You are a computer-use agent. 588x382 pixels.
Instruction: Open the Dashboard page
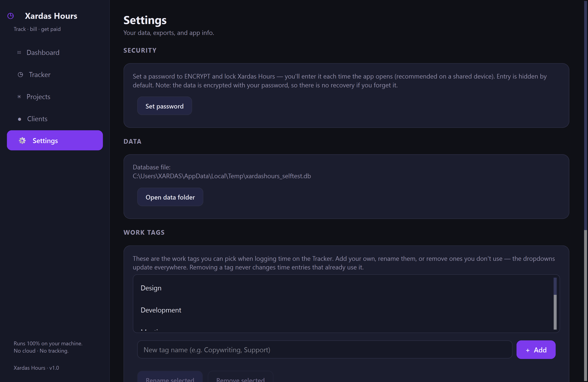click(55, 53)
